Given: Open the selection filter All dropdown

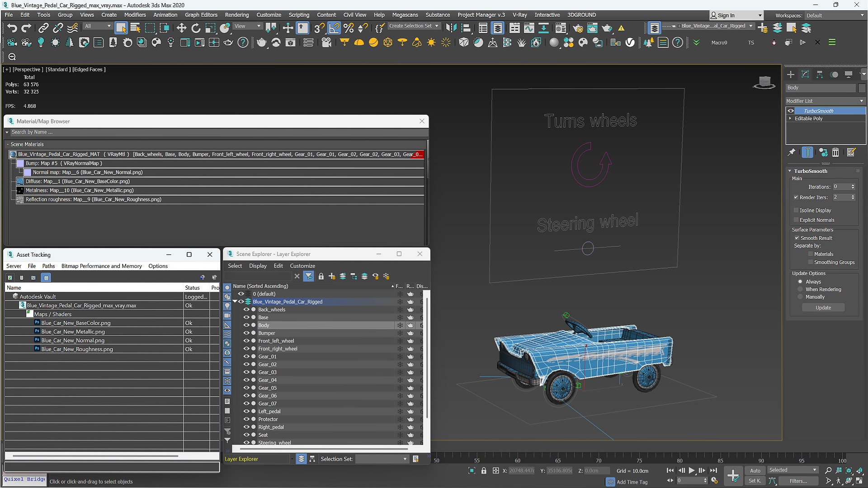Looking at the screenshot, I should [x=98, y=26].
